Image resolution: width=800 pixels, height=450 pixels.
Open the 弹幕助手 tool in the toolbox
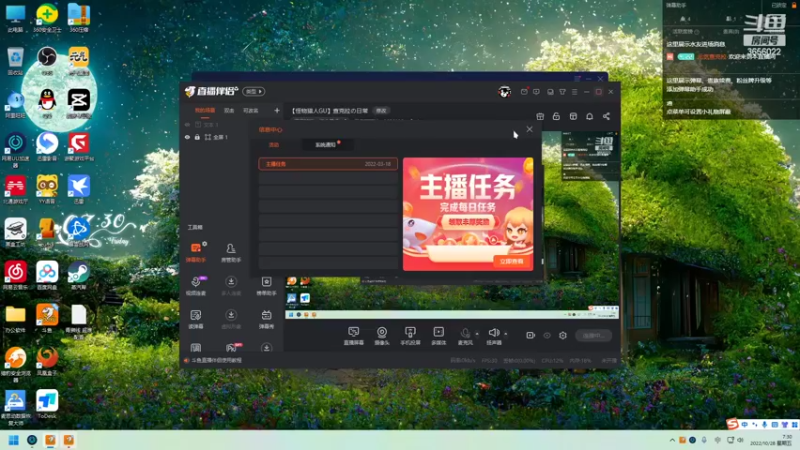click(195, 252)
